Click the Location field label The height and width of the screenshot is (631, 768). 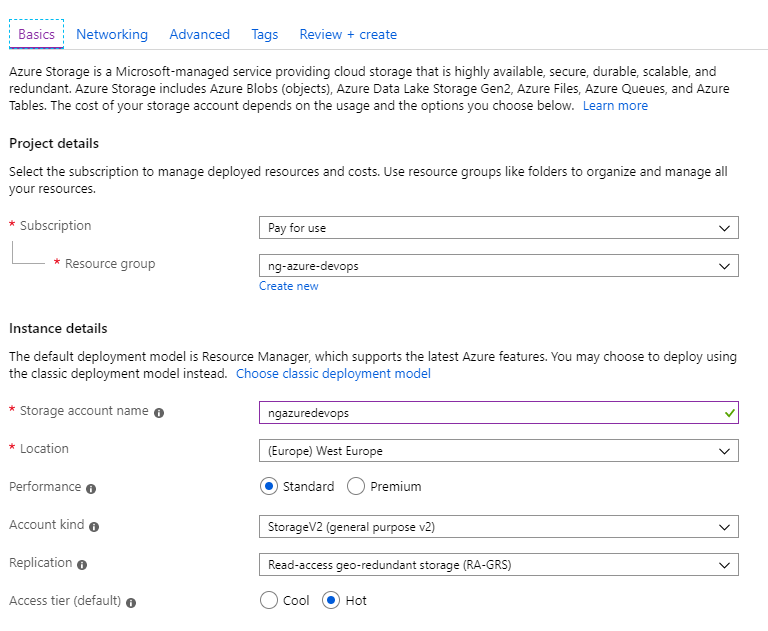click(44, 448)
